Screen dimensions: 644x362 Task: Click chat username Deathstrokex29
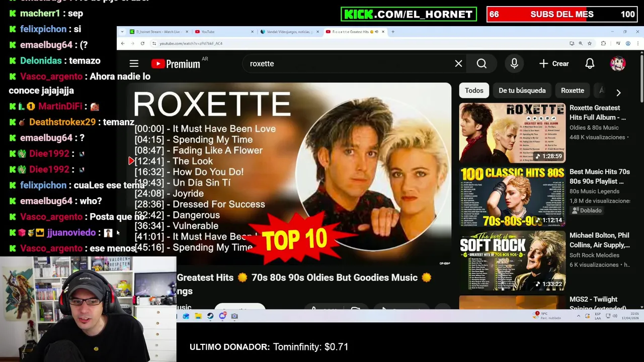point(62,122)
